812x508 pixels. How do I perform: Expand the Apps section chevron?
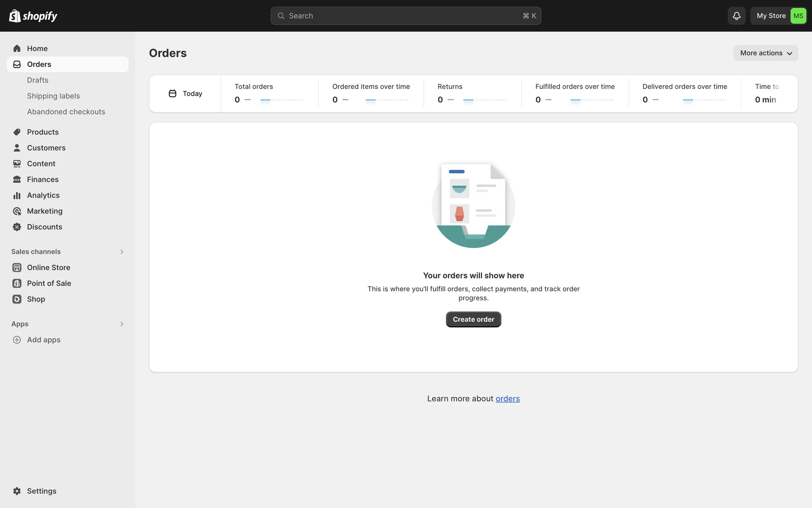122,324
